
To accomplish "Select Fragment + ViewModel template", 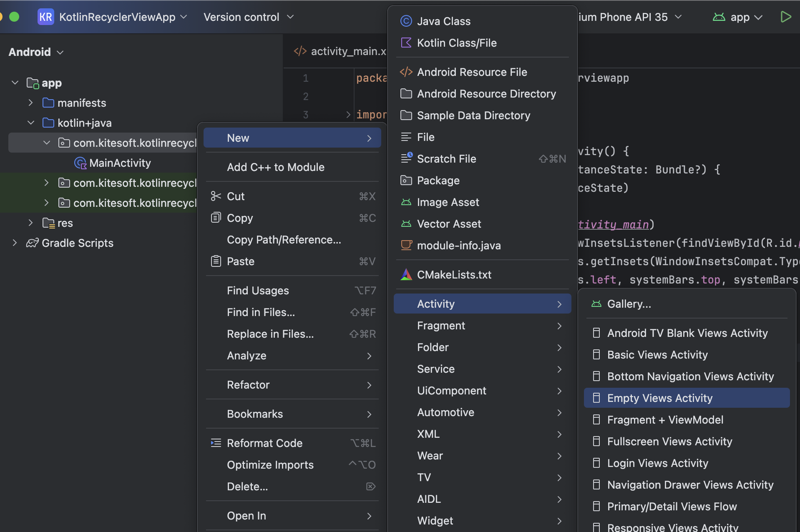I will point(687,420).
